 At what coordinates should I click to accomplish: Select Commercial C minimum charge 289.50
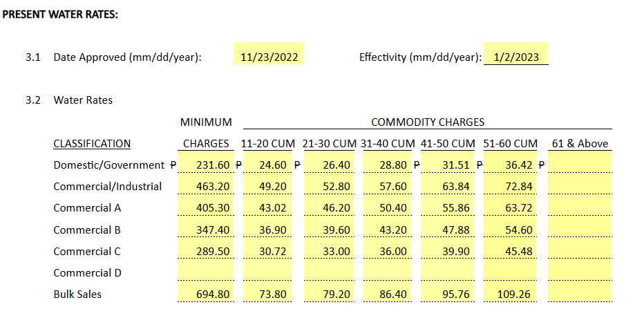coord(206,248)
